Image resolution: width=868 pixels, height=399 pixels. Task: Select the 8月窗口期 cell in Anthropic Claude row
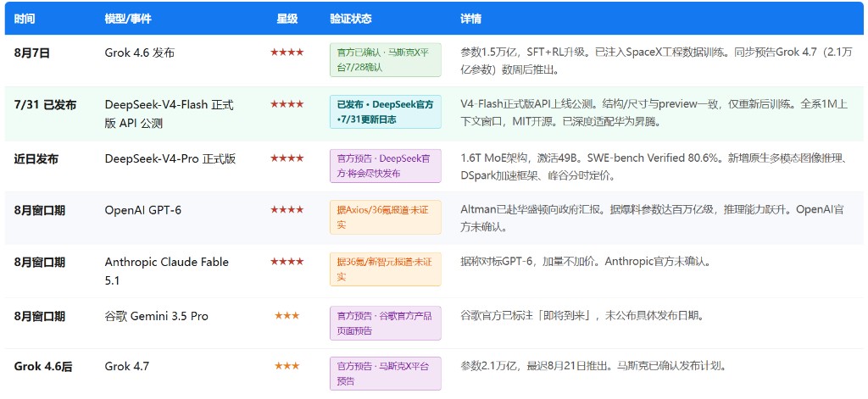click(x=40, y=263)
